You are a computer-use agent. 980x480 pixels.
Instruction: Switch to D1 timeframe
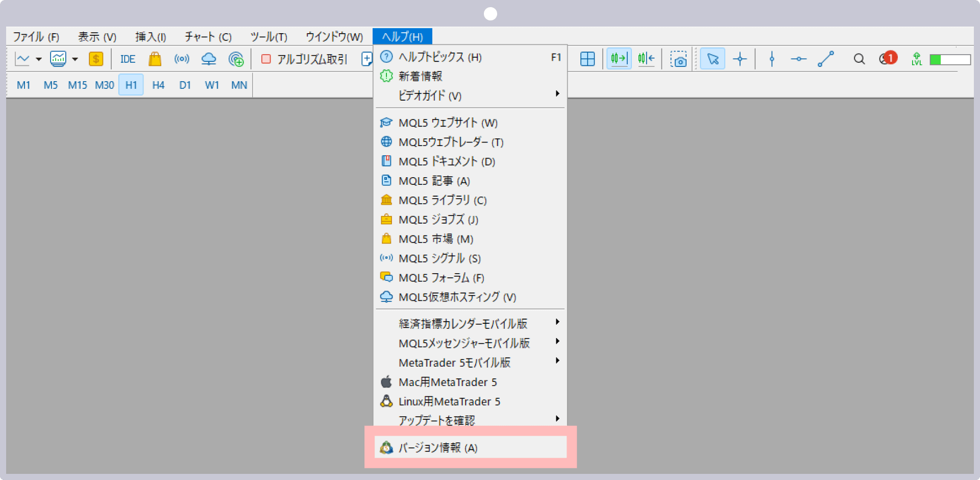(185, 85)
